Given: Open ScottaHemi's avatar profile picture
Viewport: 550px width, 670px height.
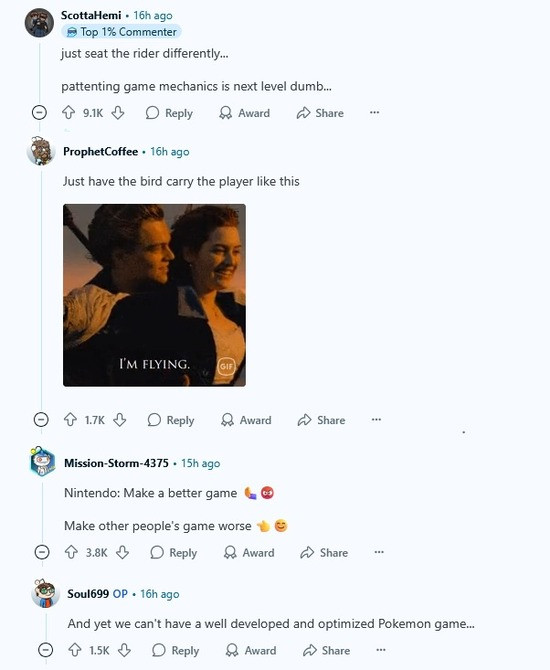Looking at the screenshot, I should click(39, 23).
